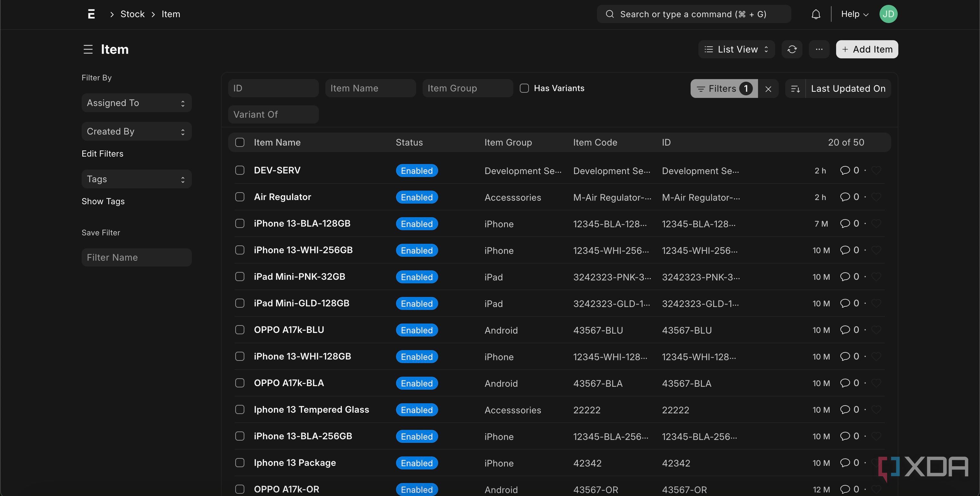Like the OPPO A17k-BLA heart icon

click(x=876, y=383)
